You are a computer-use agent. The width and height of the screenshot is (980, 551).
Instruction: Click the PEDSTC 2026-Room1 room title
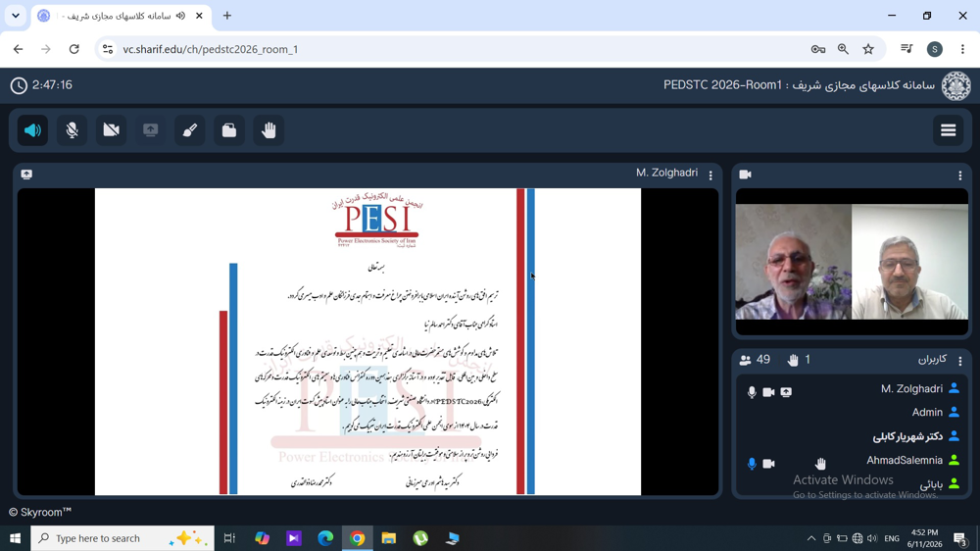(722, 85)
